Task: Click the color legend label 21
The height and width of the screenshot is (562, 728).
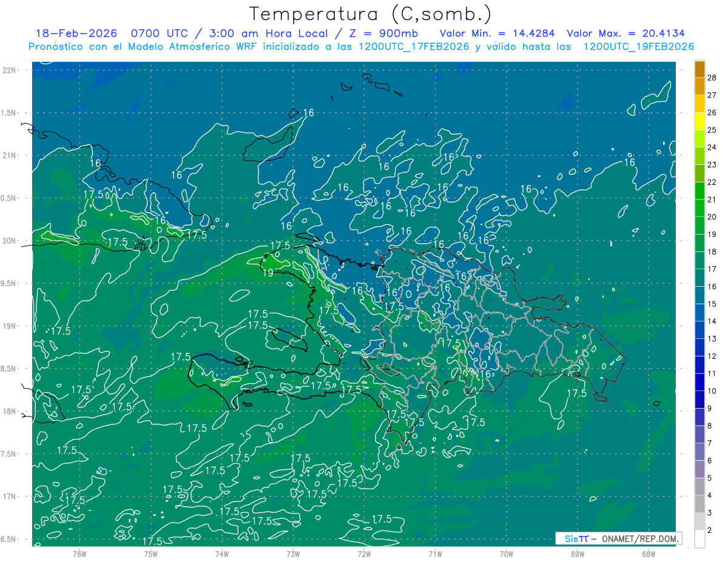Action: (712, 200)
